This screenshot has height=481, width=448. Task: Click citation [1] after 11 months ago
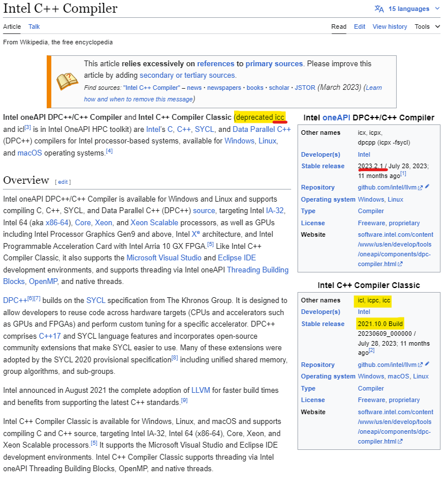pyautogui.click(x=403, y=173)
